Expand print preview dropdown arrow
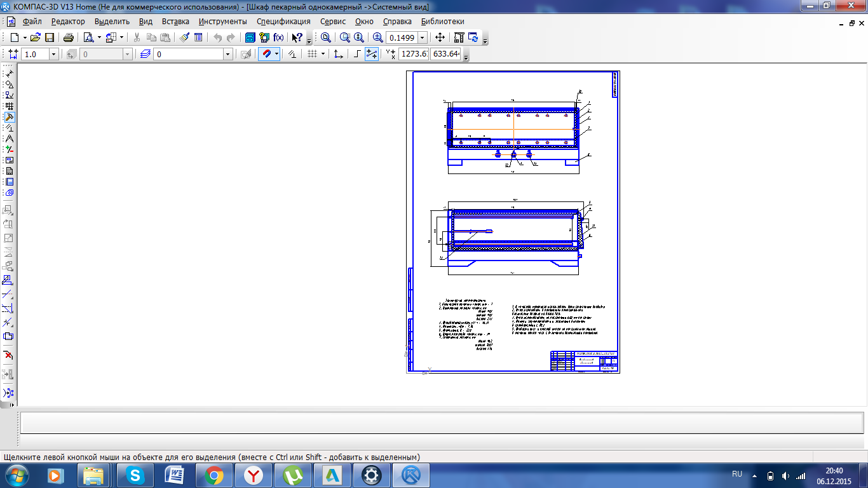Viewport: 868px width, 488px height. point(99,37)
